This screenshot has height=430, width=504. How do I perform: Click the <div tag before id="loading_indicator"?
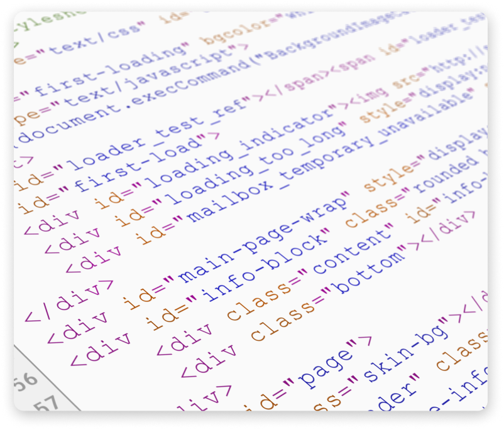52,222
